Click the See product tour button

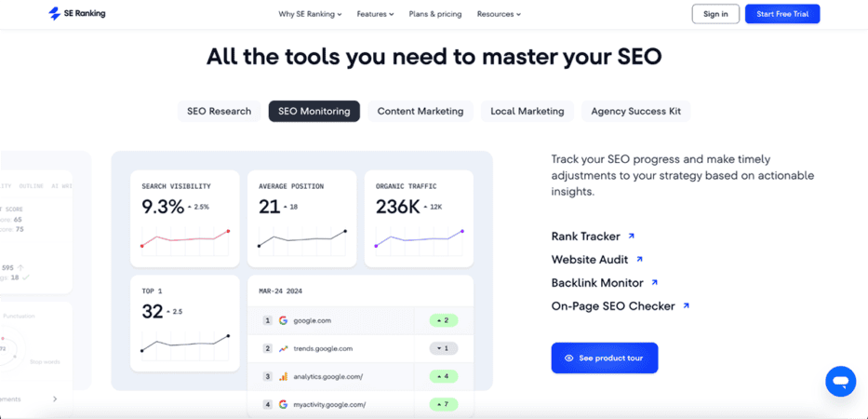605,358
